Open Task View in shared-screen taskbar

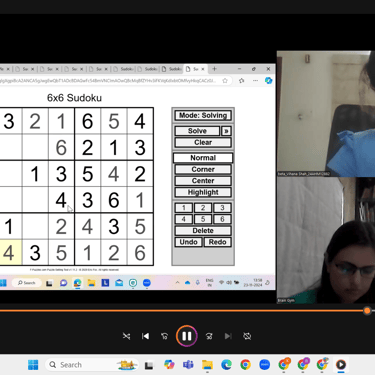49,283
